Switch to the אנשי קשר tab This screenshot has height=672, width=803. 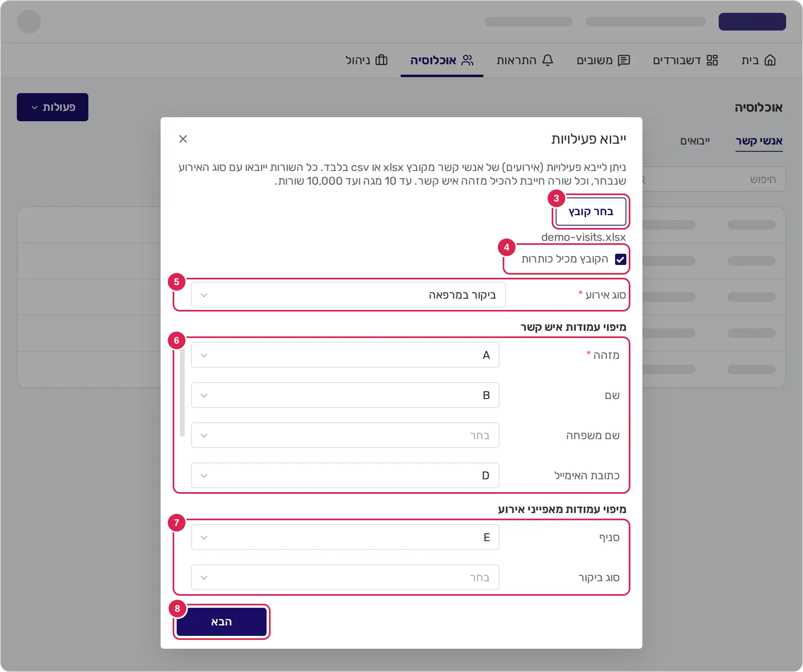point(759,141)
